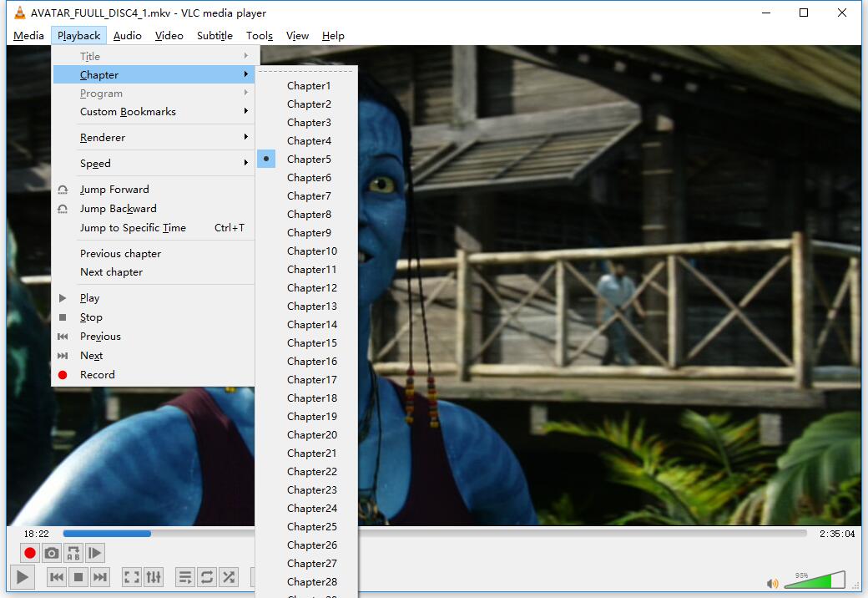
Task: Expand the Custom Bookmarks submenu arrow
Action: tap(245, 111)
